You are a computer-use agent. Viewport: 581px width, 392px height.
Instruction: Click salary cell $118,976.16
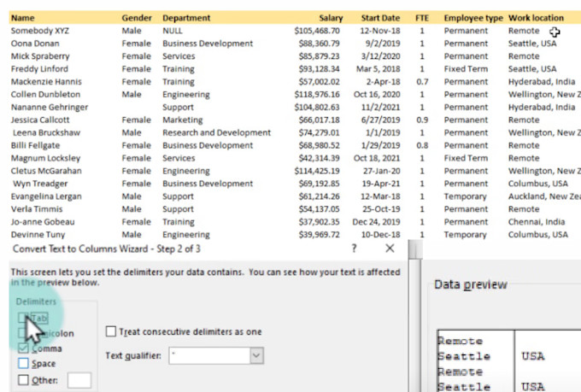pos(317,95)
